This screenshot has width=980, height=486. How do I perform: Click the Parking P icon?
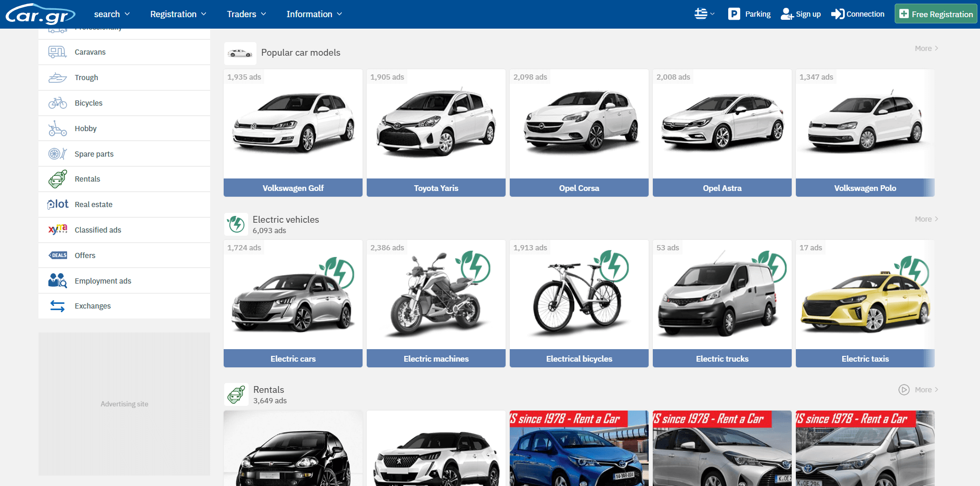(x=734, y=14)
